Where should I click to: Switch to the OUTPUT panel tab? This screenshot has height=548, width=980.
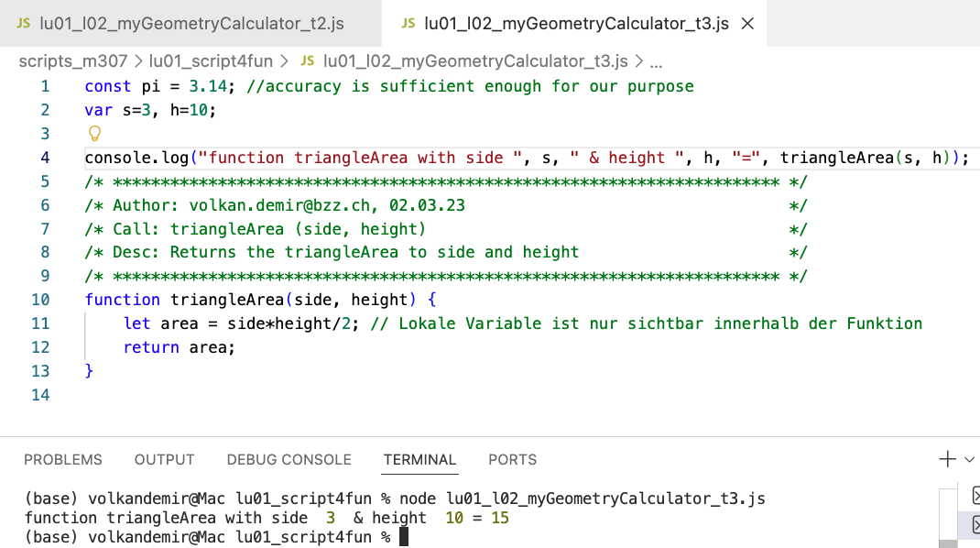(165, 459)
